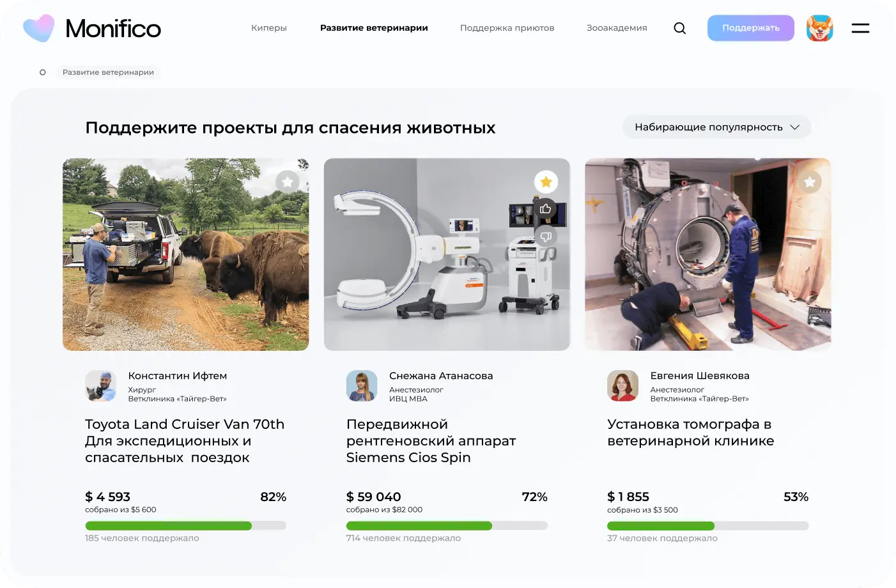Click the 53% green progress bar
The image size is (896, 588).
(x=661, y=526)
